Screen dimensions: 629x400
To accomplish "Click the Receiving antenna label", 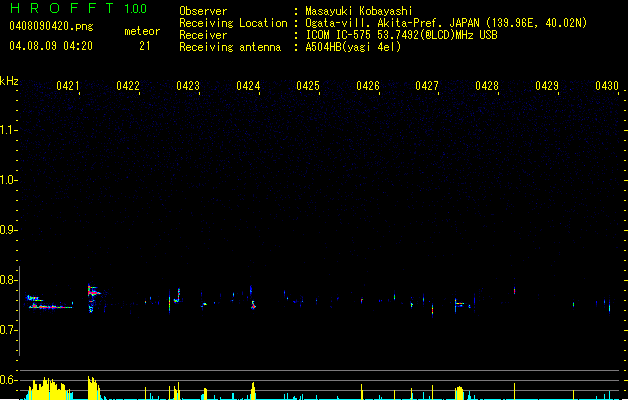I will (x=230, y=47).
